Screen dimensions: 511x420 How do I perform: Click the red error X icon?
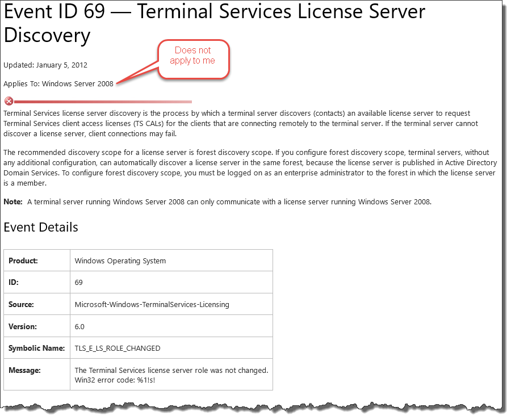pos(9,101)
